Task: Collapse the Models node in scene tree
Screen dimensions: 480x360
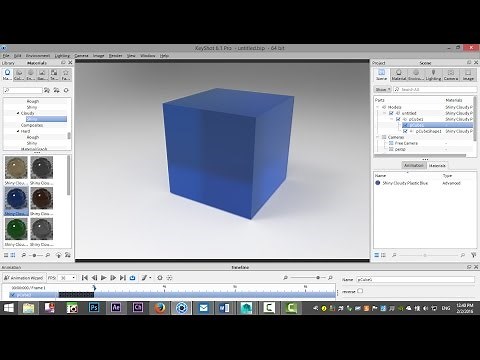Action: pos(378,107)
